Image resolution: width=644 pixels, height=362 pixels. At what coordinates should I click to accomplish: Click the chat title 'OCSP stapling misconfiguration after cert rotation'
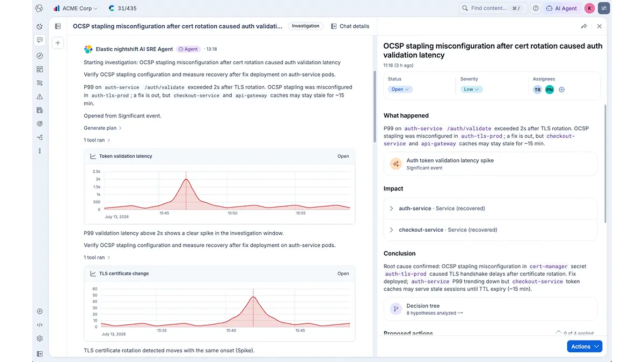tap(178, 26)
